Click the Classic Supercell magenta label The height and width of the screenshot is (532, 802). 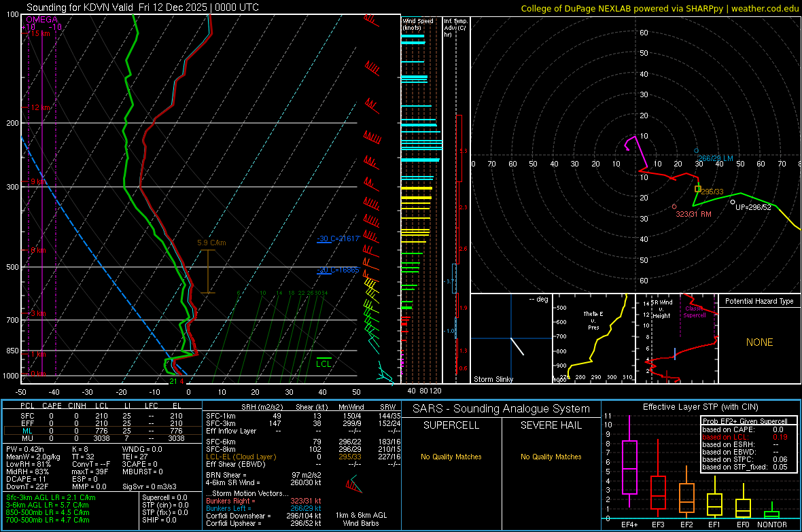(695, 312)
